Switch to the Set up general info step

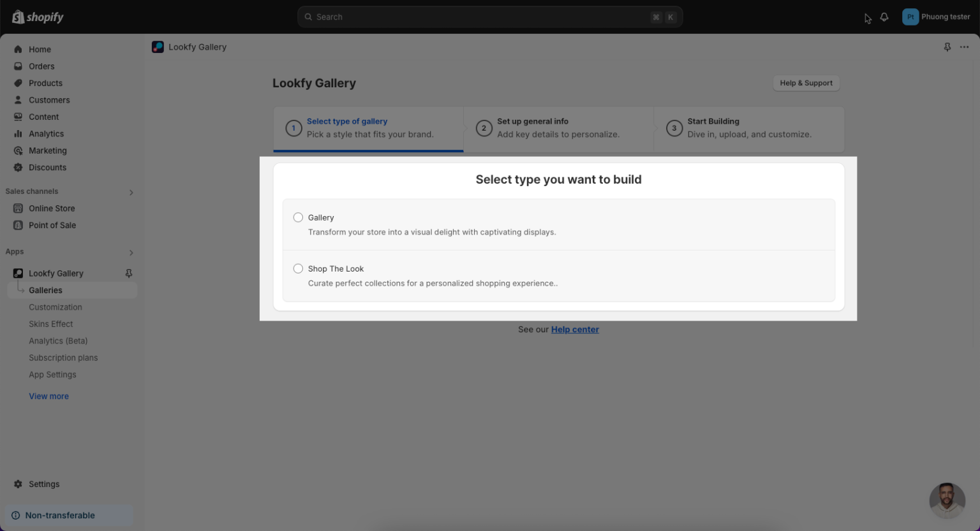pyautogui.click(x=558, y=127)
